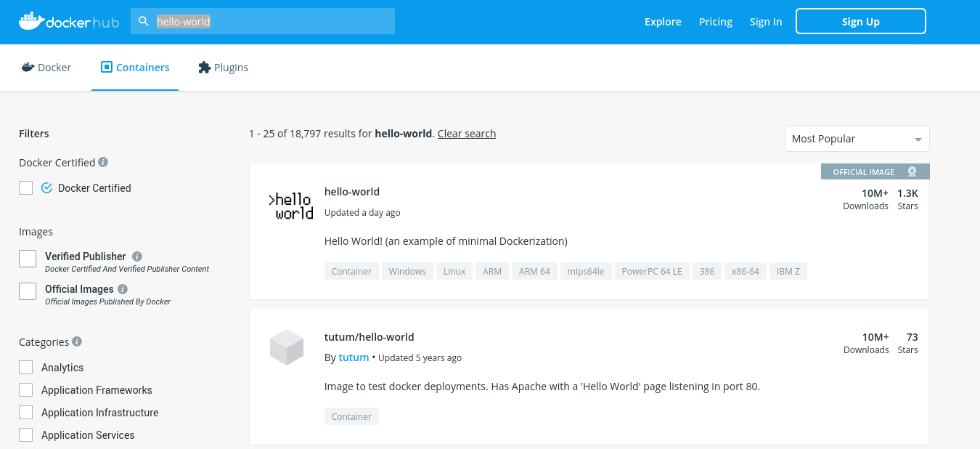This screenshot has height=449, width=980.
Task: Click the Docker Certified info icon
Action: click(103, 162)
